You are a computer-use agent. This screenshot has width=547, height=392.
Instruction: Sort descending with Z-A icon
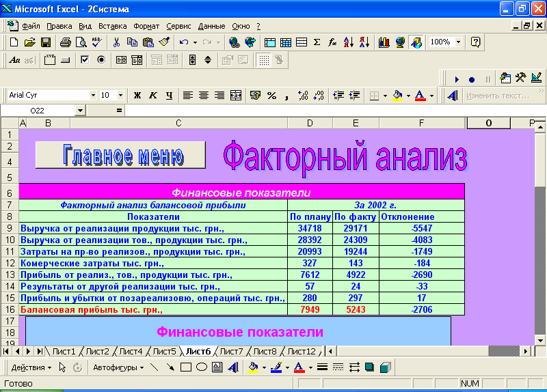[x=364, y=42]
